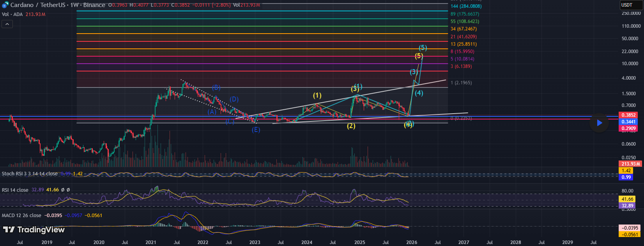Click the blue 0.3441 price line label
The width and height of the screenshot is (644, 246).
(x=628, y=122)
